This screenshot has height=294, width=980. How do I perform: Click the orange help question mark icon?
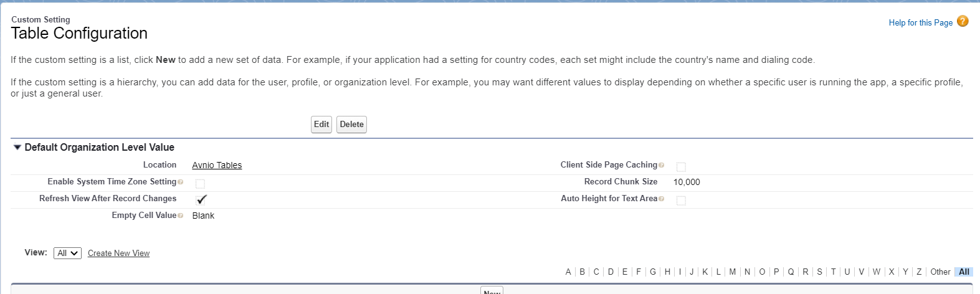(963, 21)
